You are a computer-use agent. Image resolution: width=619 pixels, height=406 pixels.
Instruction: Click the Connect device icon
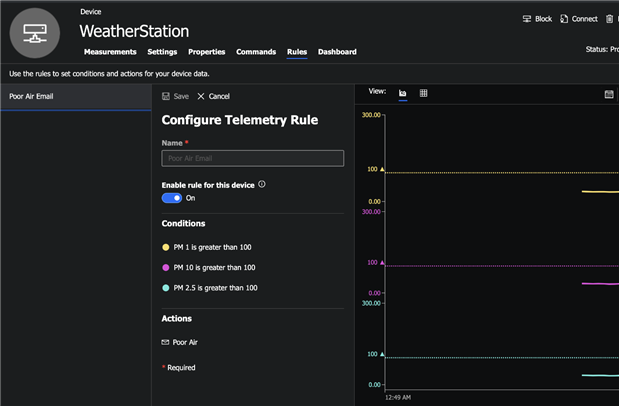[565, 19]
